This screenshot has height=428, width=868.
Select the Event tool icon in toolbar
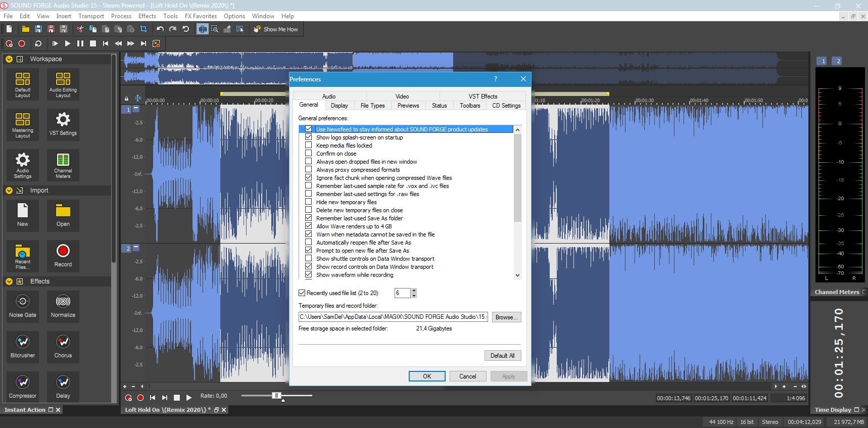240,29
